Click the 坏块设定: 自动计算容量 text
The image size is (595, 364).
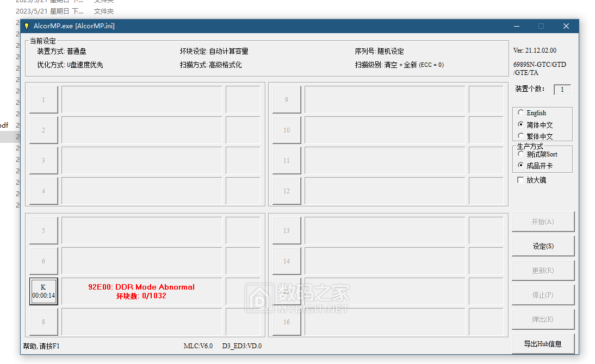click(x=214, y=51)
